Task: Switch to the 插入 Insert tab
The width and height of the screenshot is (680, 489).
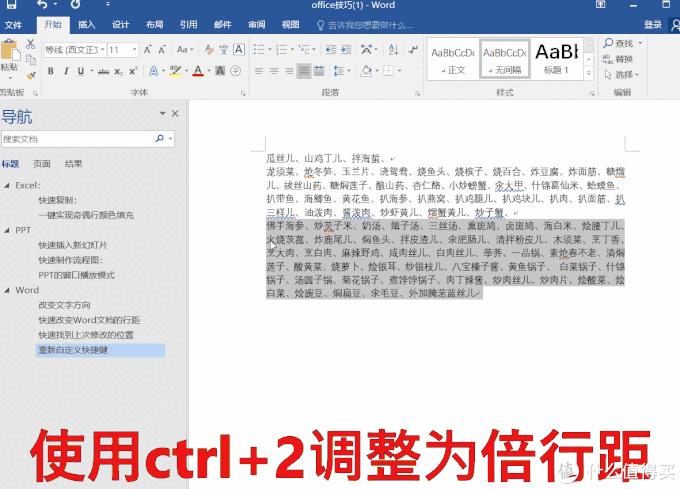Action: (x=86, y=25)
